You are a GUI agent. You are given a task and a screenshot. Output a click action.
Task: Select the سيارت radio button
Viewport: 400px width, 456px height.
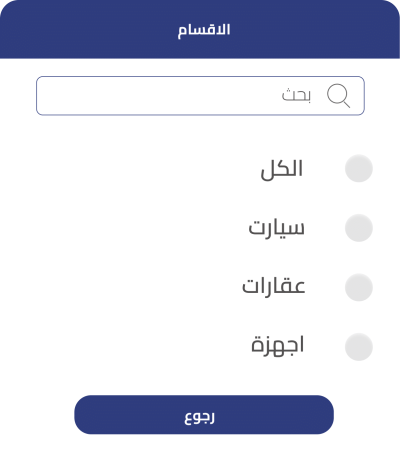359,228
